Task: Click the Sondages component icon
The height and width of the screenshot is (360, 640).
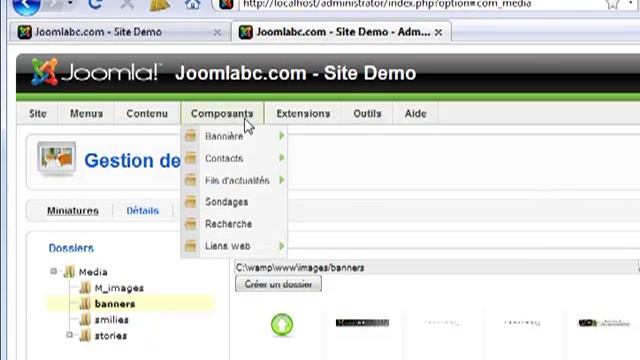Action: (x=191, y=202)
